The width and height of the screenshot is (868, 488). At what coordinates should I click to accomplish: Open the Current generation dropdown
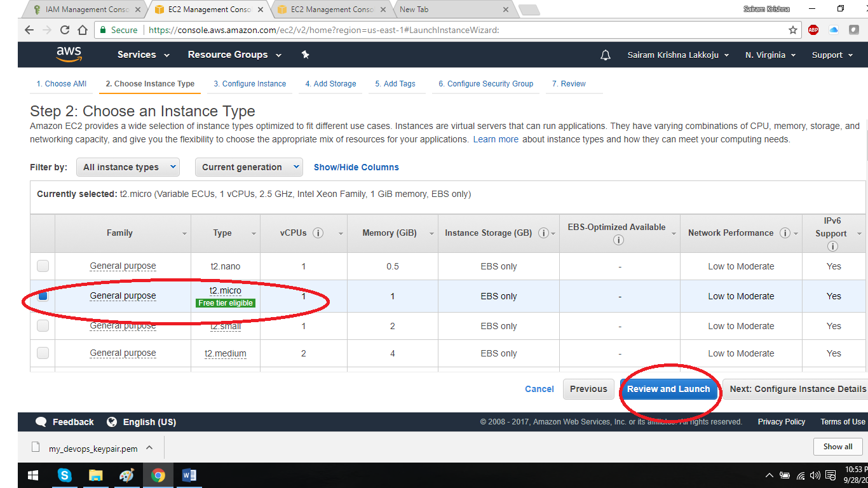249,167
